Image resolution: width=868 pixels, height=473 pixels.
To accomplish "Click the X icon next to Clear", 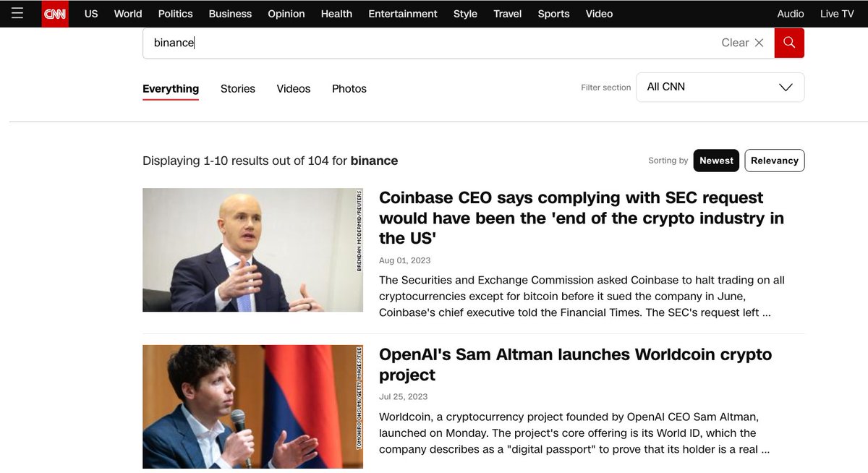I will pyautogui.click(x=759, y=43).
